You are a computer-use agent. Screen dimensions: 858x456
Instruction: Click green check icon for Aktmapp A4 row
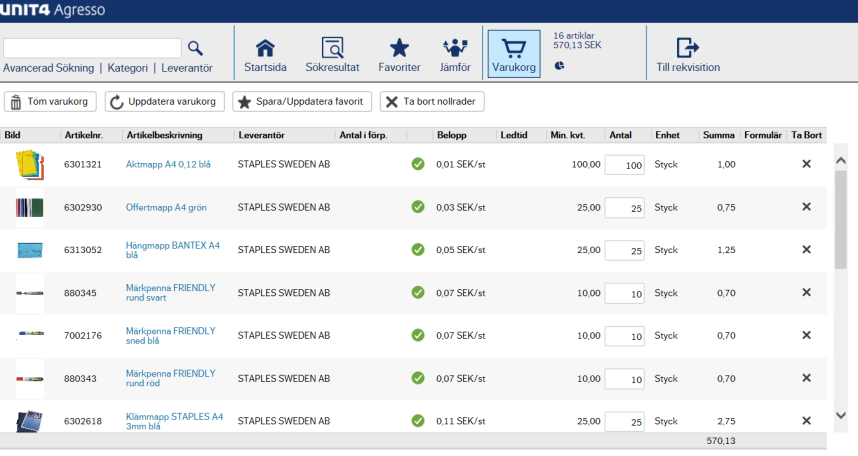(x=418, y=164)
